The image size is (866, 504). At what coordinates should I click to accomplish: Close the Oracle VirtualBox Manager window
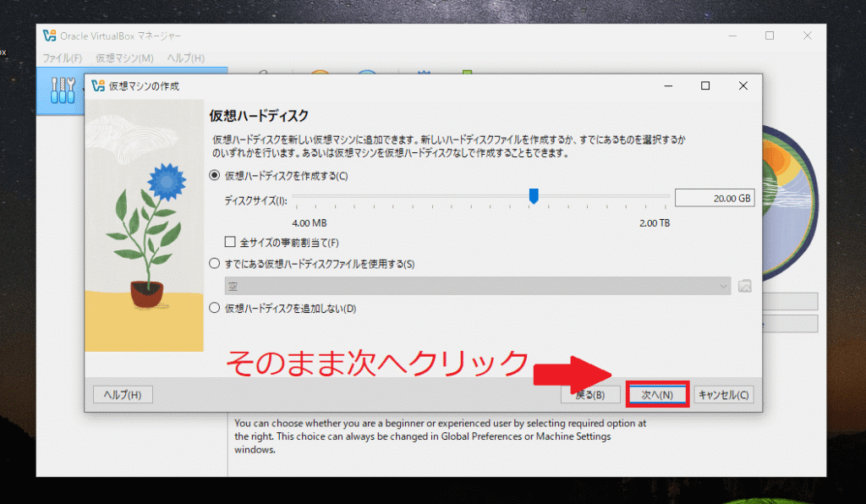pos(808,36)
